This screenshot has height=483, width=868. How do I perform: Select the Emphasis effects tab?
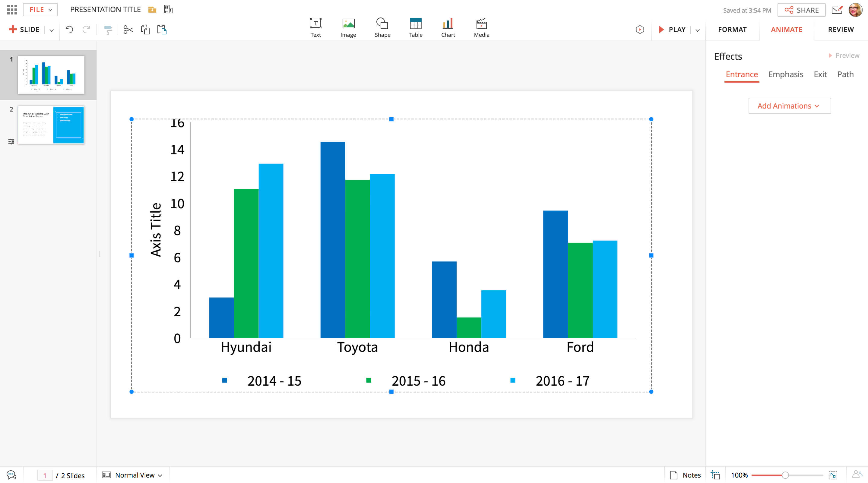point(785,74)
